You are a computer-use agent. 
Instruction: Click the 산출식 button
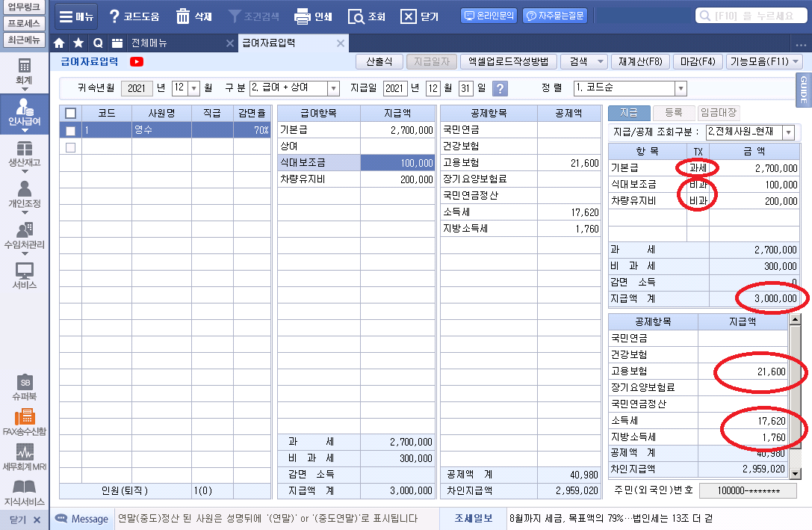[379, 61]
